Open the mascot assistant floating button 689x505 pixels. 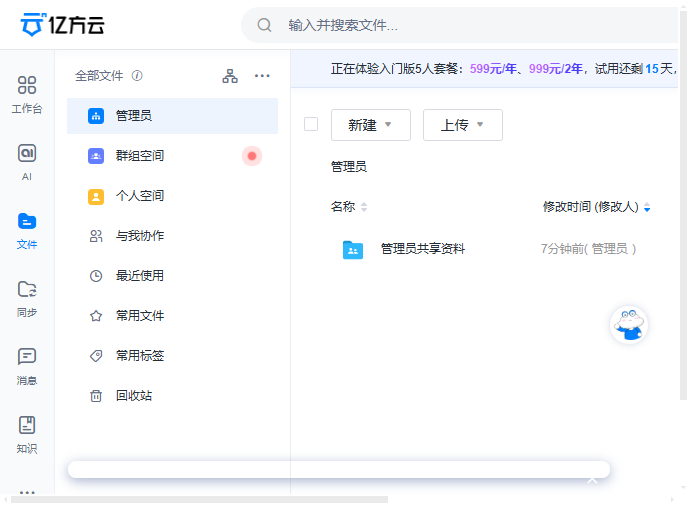pyautogui.click(x=629, y=325)
